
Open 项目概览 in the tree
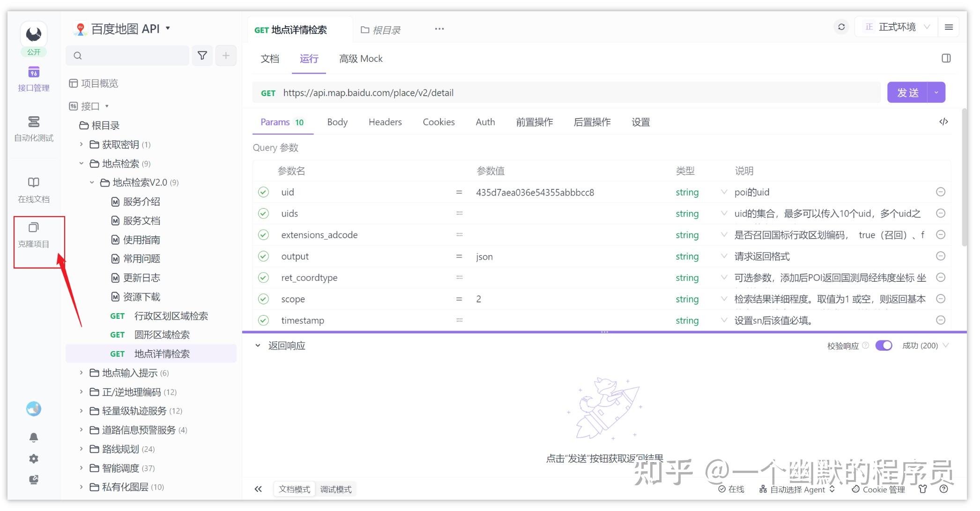coord(94,83)
